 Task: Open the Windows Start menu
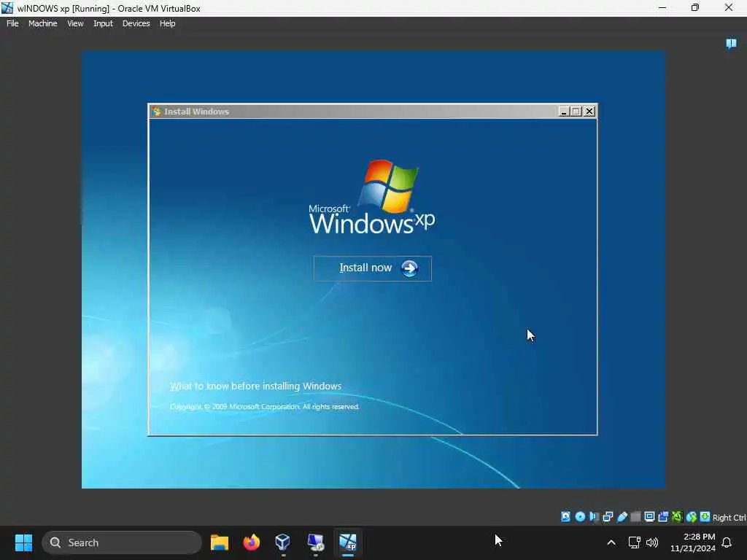coord(23,542)
